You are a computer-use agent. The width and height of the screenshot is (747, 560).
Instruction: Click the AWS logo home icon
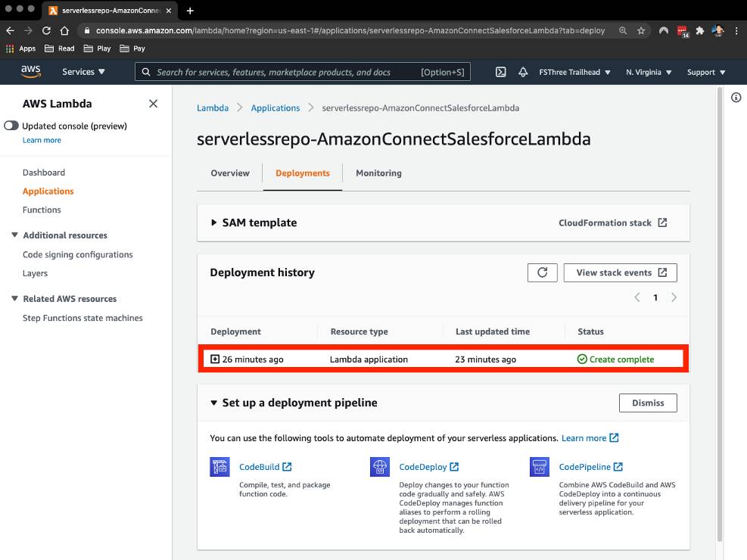[30, 71]
